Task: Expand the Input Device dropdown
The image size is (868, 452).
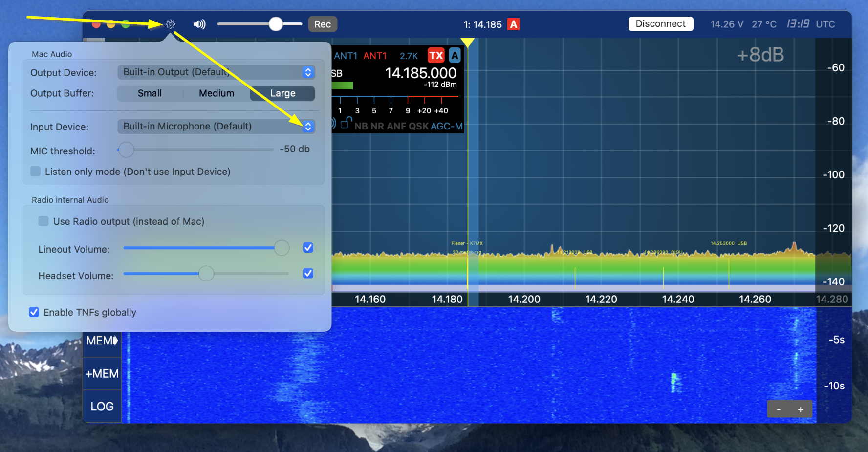Action: [x=308, y=127]
